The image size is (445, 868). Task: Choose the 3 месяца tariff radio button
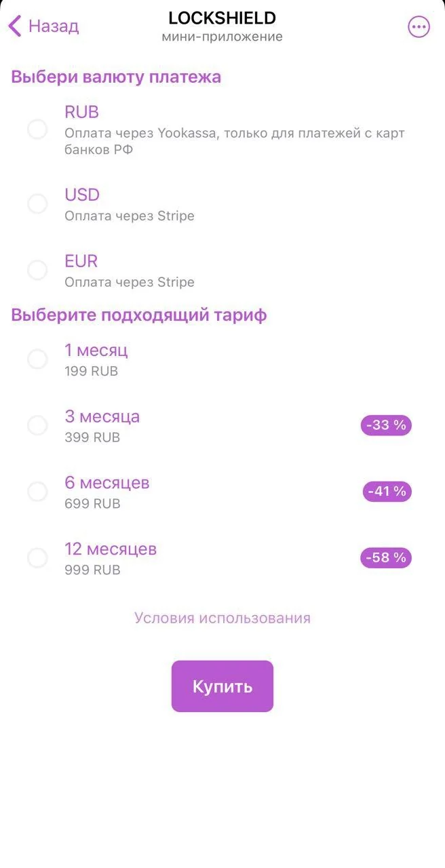coord(37,426)
